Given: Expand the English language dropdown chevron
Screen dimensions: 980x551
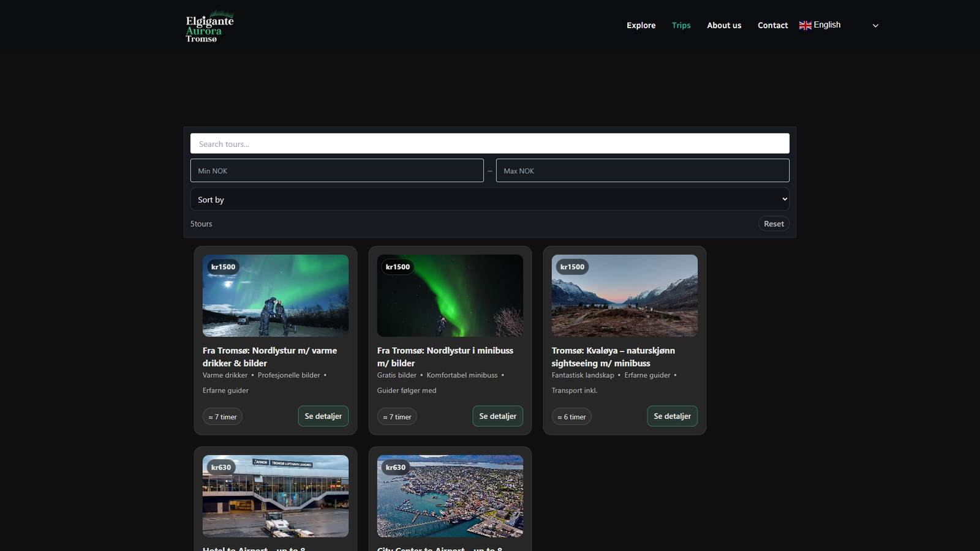Looking at the screenshot, I should click(875, 26).
